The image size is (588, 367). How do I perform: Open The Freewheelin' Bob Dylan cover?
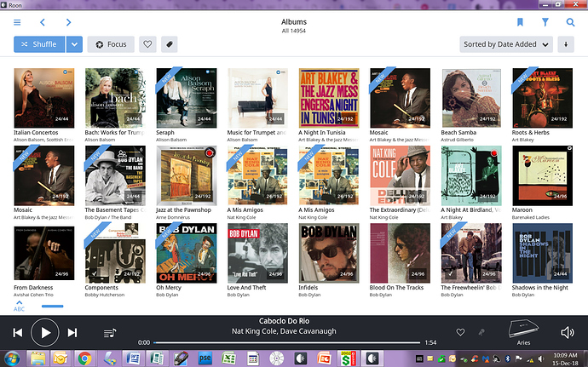[471, 253]
